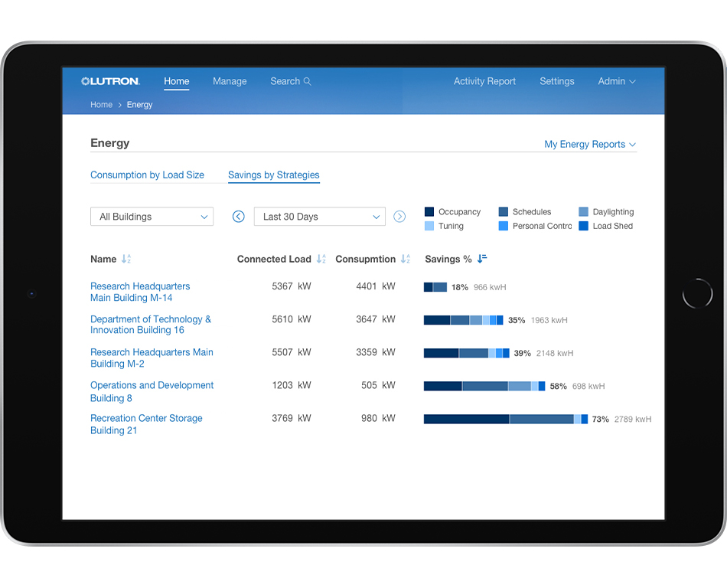View the Activity Report
This screenshot has width=727, height=588.
(x=484, y=81)
